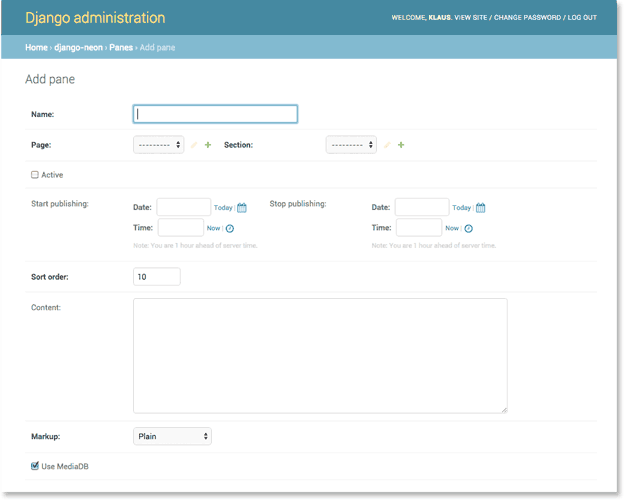Focus the Name input field
This screenshot has height=500, width=624.
pos(215,114)
